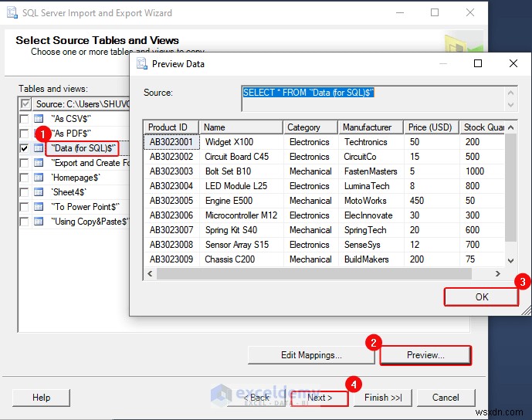The image size is (532, 420).
Task: Select the 'Chassis C200' cell
Action: [x=242, y=259]
